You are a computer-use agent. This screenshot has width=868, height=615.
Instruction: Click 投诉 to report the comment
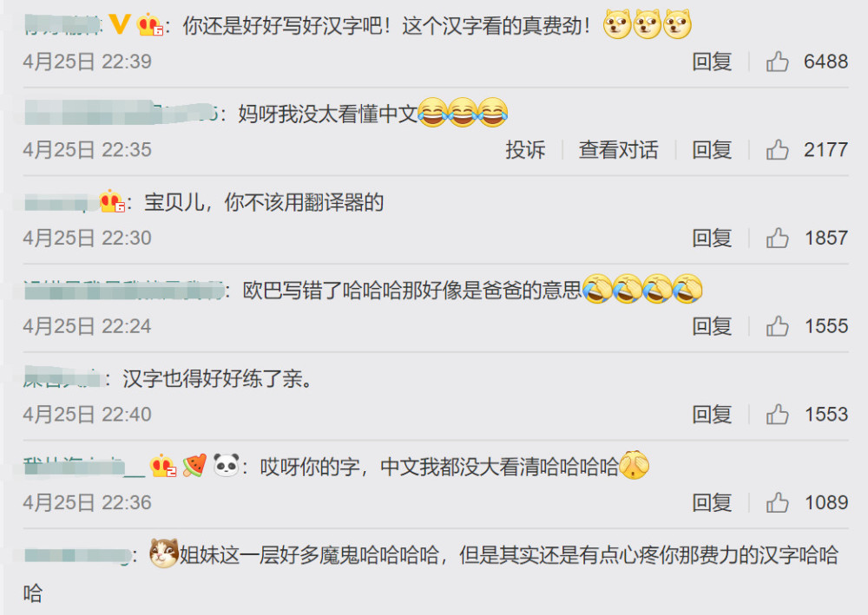[x=525, y=149]
